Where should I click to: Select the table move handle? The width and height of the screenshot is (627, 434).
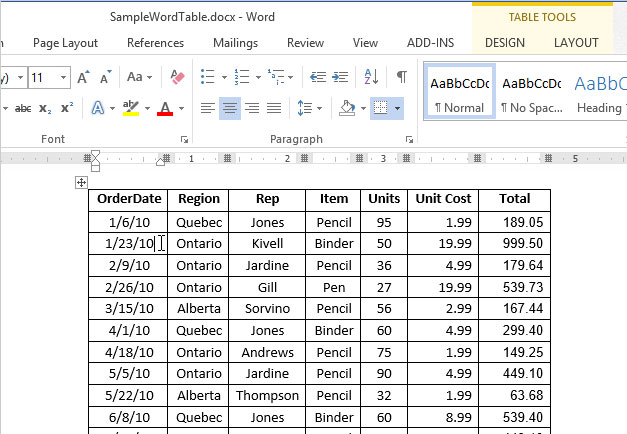82,183
